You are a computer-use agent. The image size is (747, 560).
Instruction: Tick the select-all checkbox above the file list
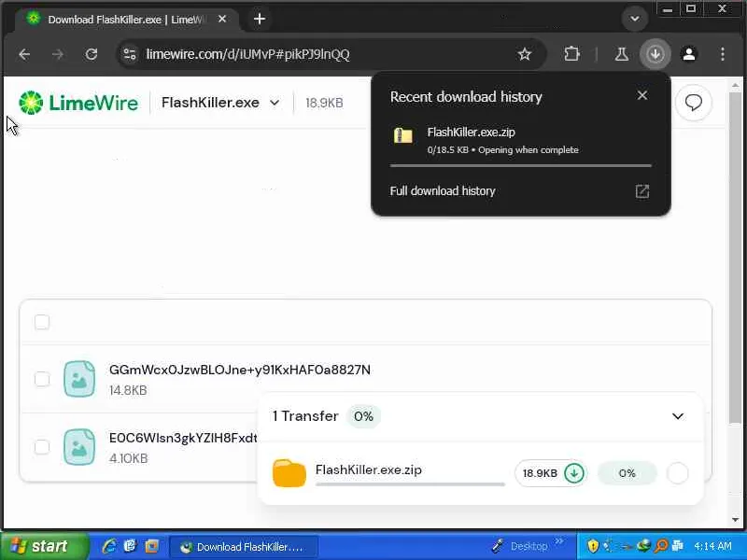(42, 322)
